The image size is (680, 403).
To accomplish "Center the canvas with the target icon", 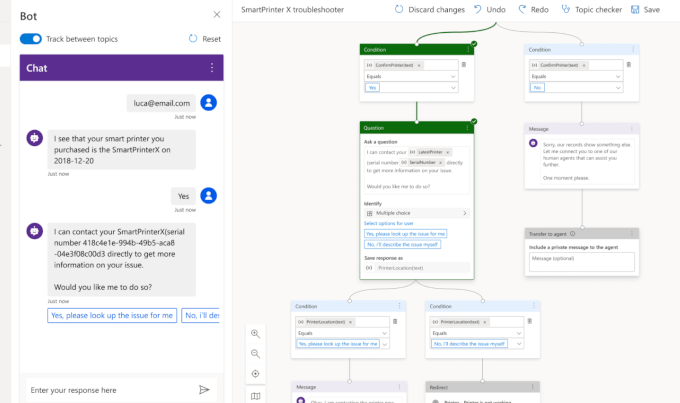I will (x=255, y=374).
